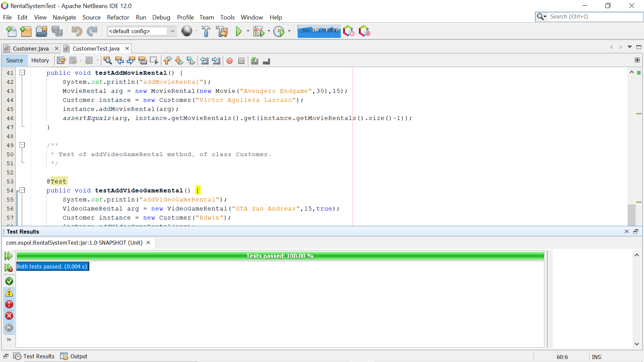Select the Clean and Build Project hammer icon
This screenshot has height=362, width=644.
pyautogui.click(x=222, y=31)
